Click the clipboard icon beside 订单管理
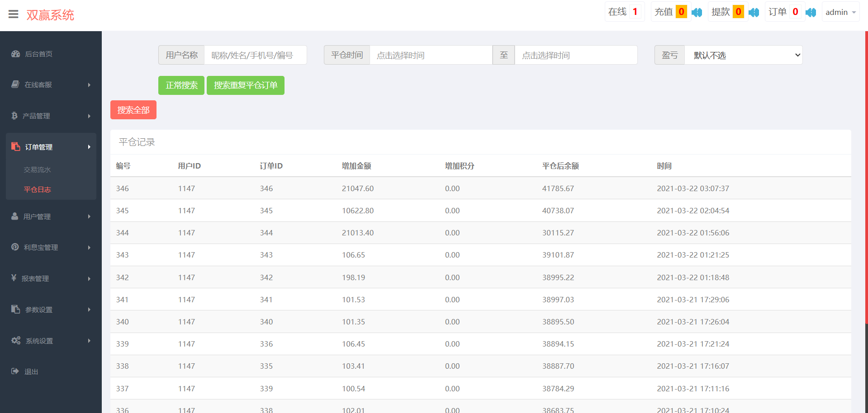This screenshot has height=413, width=868. point(16,146)
